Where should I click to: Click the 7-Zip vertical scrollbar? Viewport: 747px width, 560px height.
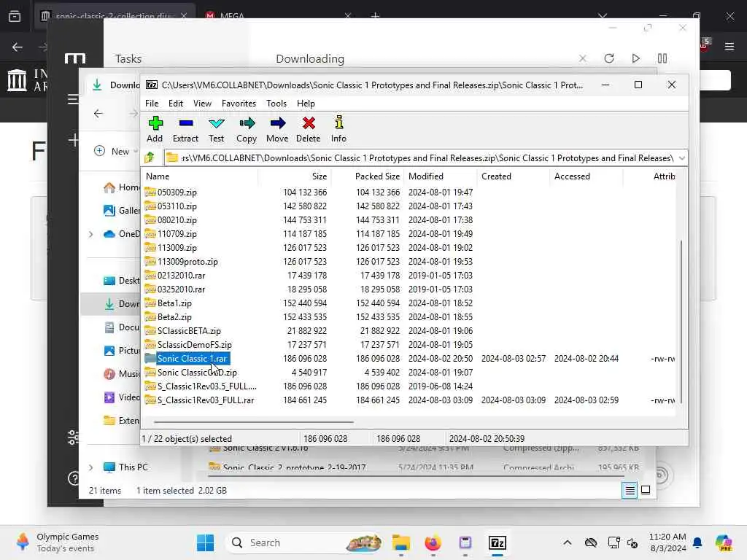tap(682, 322)
